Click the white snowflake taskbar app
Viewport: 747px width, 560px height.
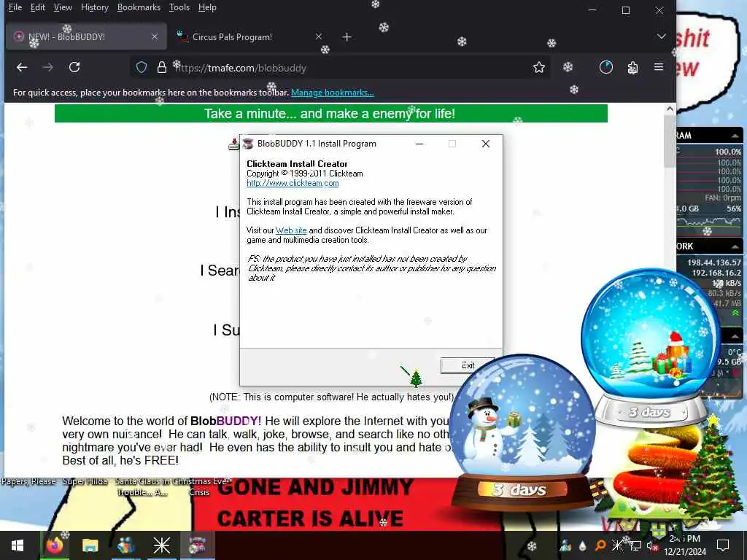(161, 545)
